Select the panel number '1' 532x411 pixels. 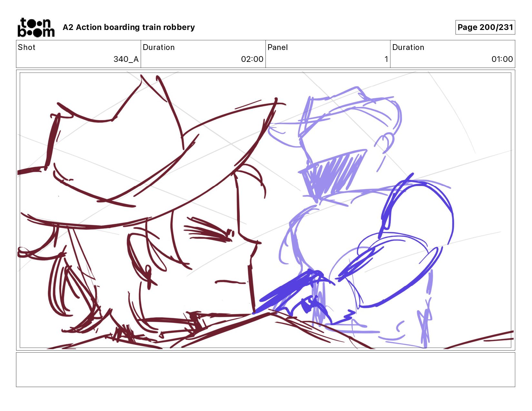coord(386,59)
